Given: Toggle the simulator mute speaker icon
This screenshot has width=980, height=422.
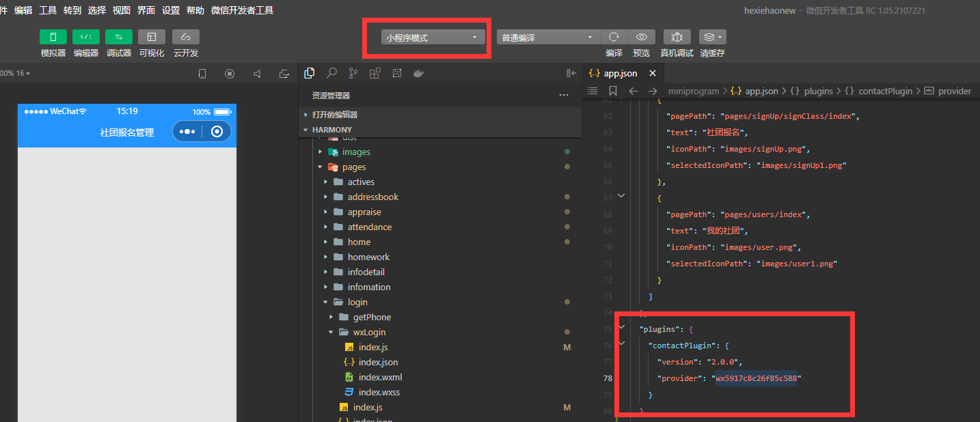Looking at the screenshot, I should click(x=257, y=74).
